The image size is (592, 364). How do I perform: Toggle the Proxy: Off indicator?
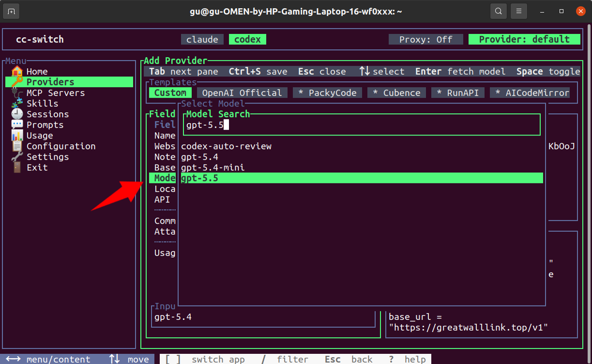click(x=426, y=40)
